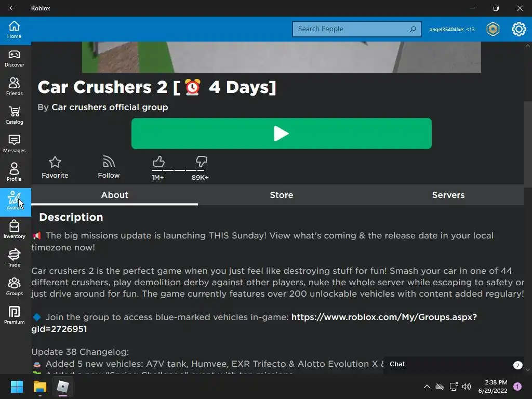Open the Robux balance icon

click(x=493, y=29)
